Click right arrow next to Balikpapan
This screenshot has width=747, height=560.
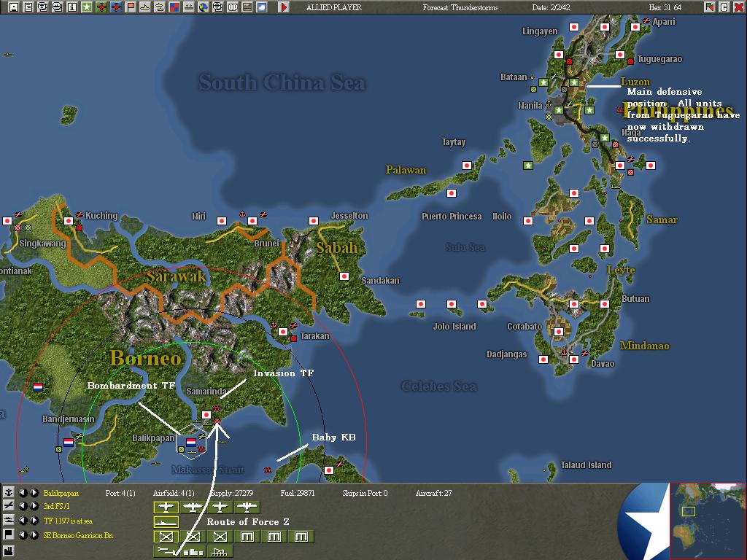[x=34, y=492]
